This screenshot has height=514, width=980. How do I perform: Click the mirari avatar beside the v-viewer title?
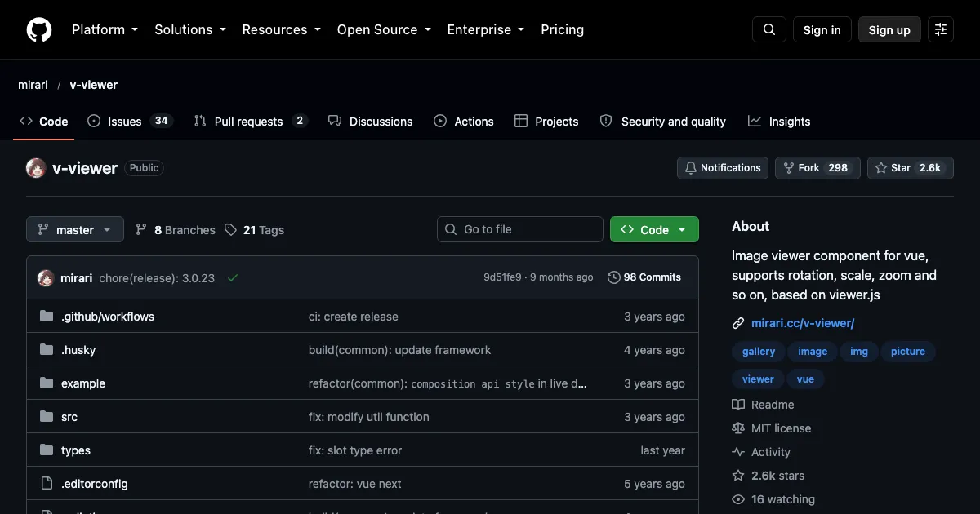36,168
